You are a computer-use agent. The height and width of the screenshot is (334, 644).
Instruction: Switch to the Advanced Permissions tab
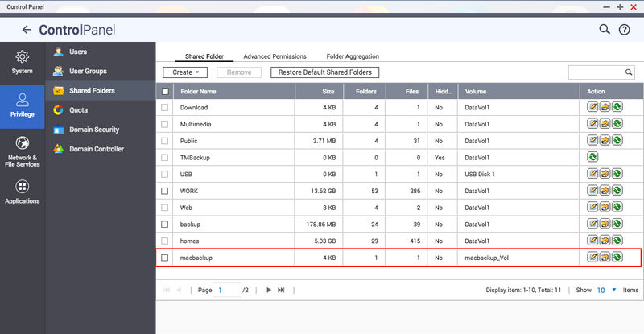[x=275, y=56]
